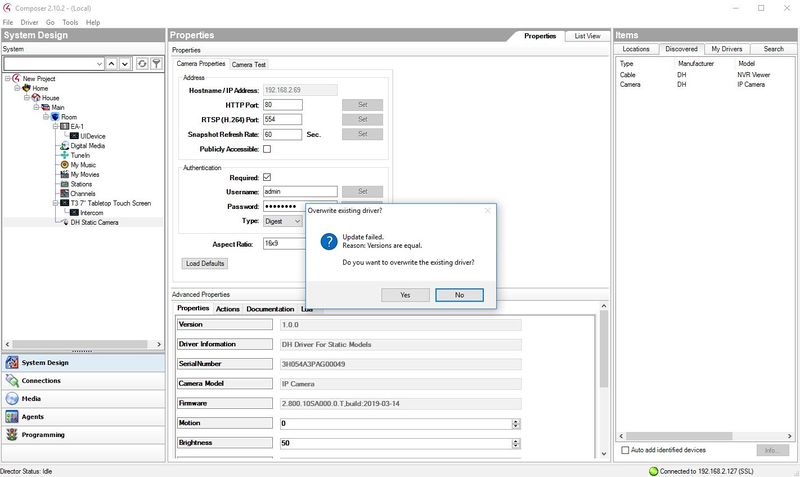Open the Documentation advanced tab
Screen dimensions: 800x477
(x=270, y=309)
